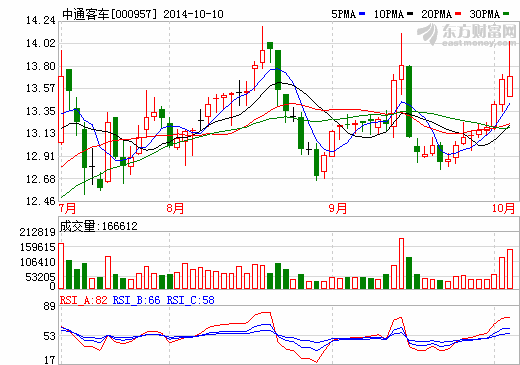
Task: Click the first red volume bar in July
Action: [61, 266]
